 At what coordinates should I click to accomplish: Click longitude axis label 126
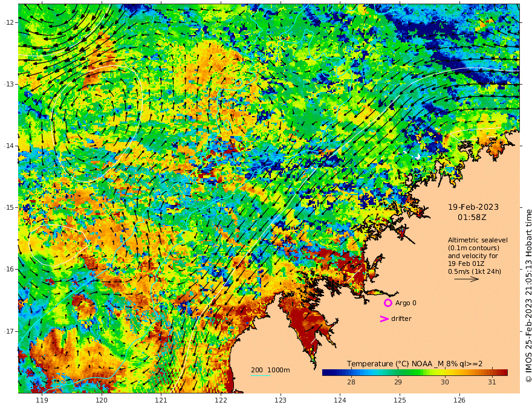(x=459, y=401)
